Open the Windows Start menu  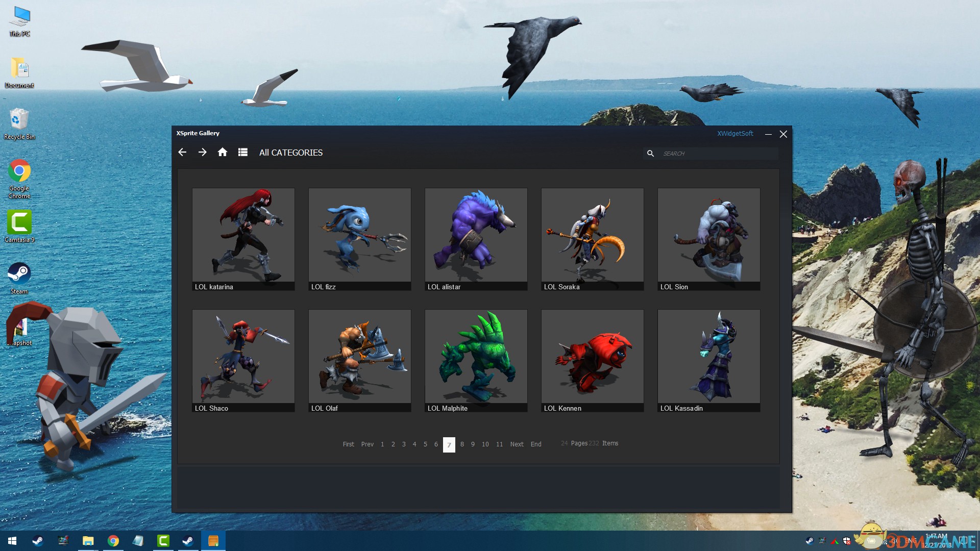point(12,541)
